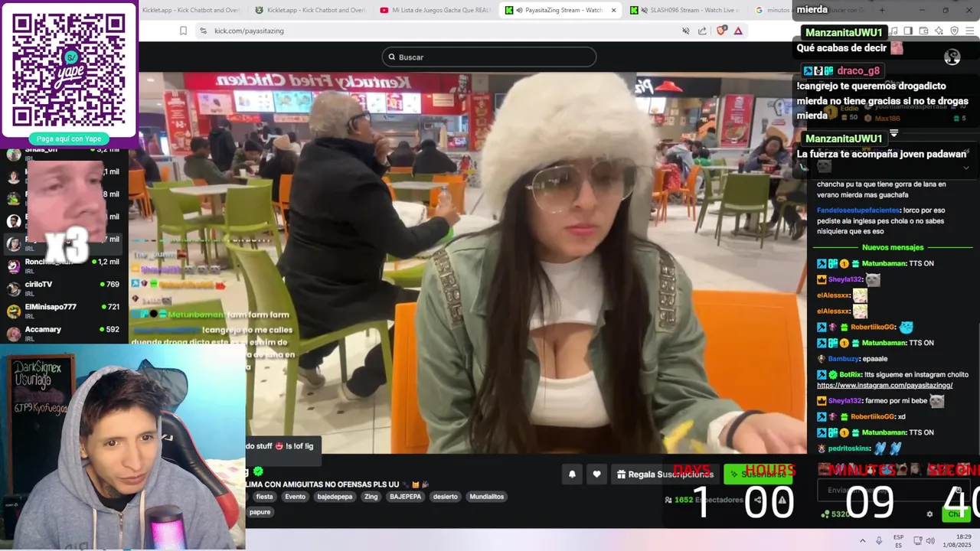Click the pedritoskins username in chat
Image resolution: width=980 pixels, height=551 pixels.
(848, 448)
